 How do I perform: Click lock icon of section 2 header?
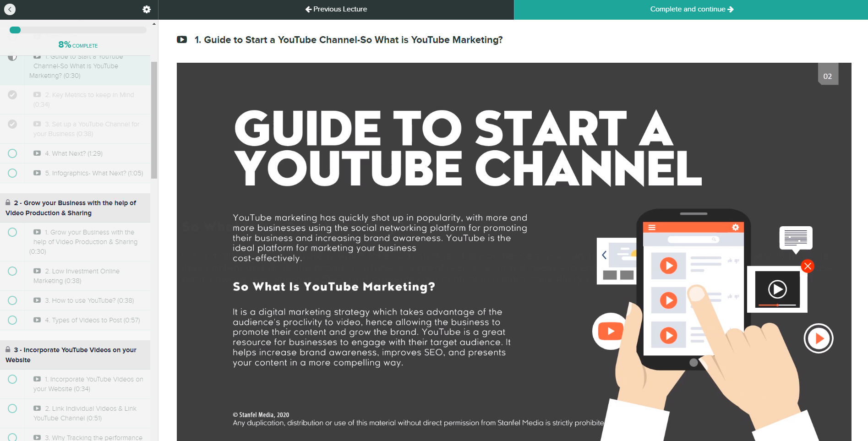8,202
